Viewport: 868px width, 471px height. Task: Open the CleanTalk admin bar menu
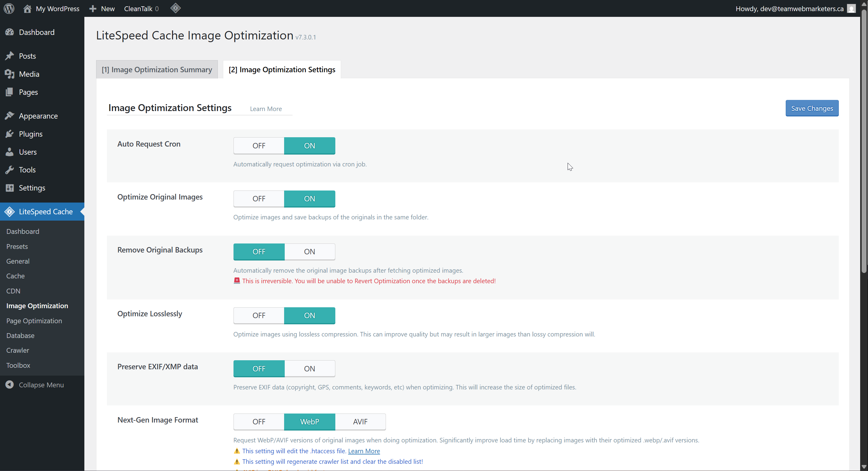pos(141,8)
